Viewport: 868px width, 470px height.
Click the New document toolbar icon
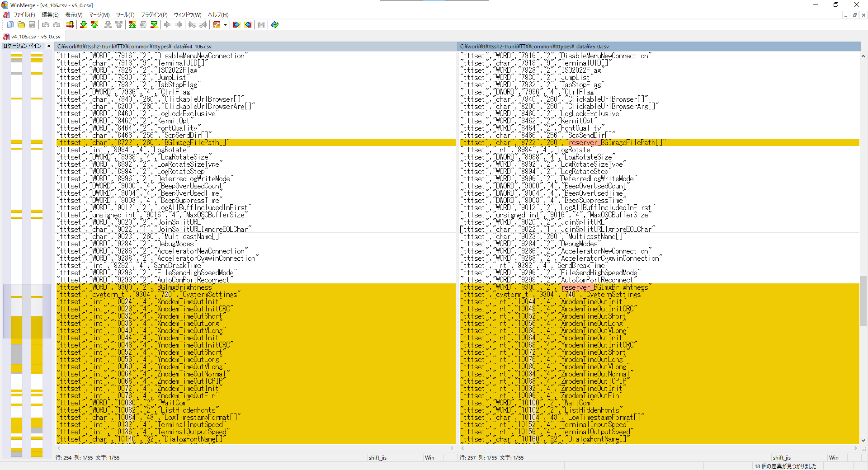[x=10, y=25]
